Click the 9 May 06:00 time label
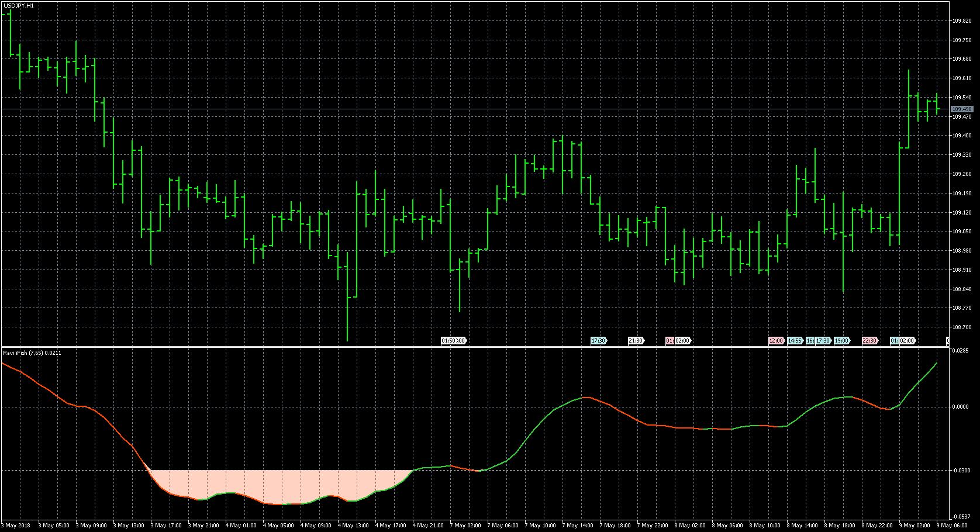Image resolution: width=980 pixels, height=532 pixels. pos(952,526)
